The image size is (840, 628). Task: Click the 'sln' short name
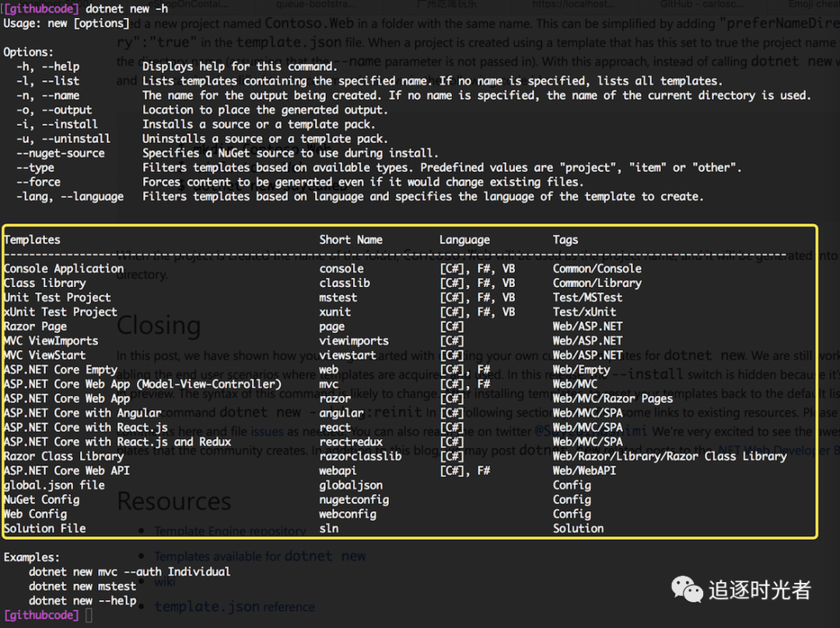tap(328, 529)
